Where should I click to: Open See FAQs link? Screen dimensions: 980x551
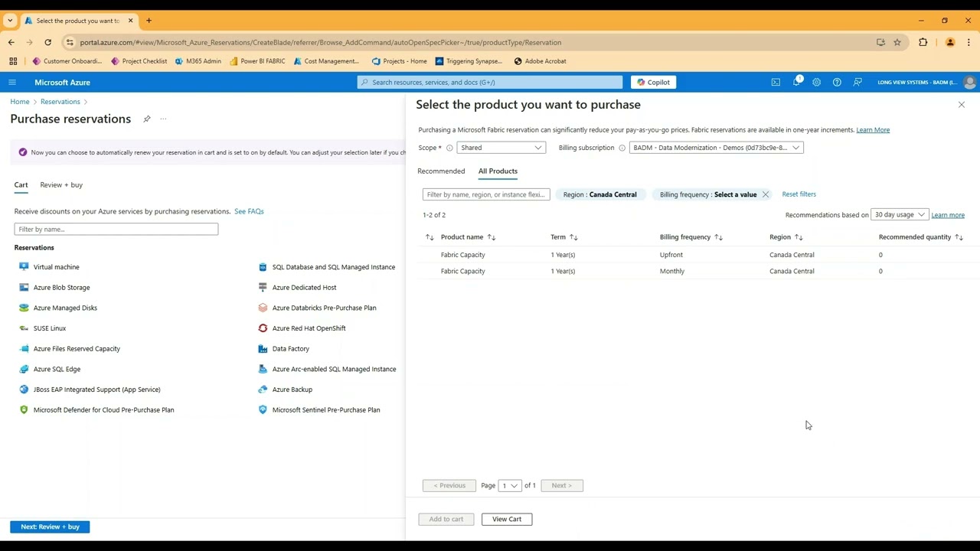(x=249, y=211)
